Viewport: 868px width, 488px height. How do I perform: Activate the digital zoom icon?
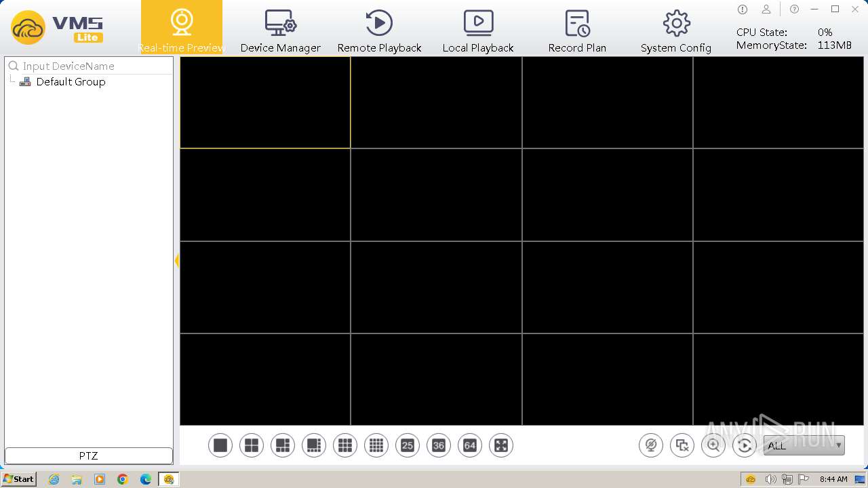point(713,445)
